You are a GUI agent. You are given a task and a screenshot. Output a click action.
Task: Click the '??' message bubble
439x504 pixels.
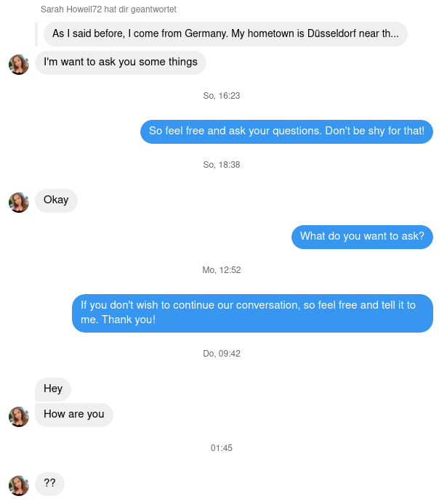(x=50, y=484)
